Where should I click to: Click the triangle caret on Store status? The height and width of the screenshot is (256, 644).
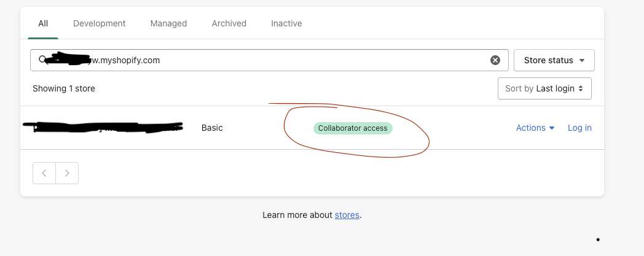coord(582,60)
